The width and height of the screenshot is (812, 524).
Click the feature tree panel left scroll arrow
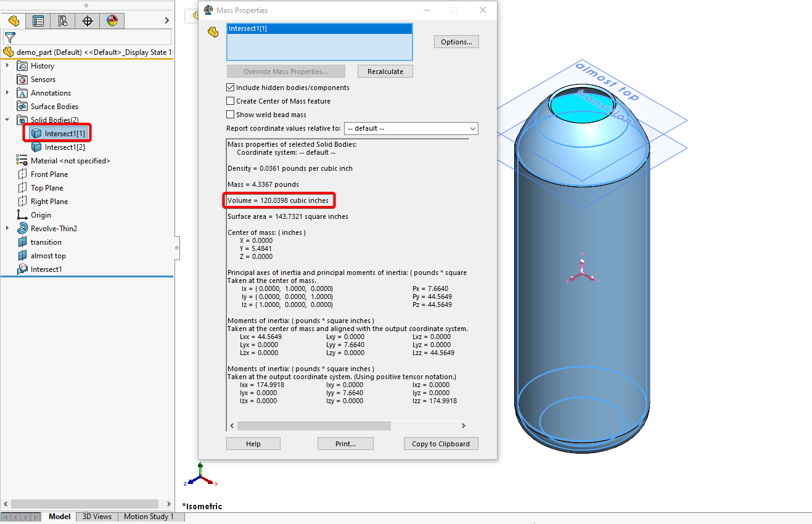click(x=6, y=504)
